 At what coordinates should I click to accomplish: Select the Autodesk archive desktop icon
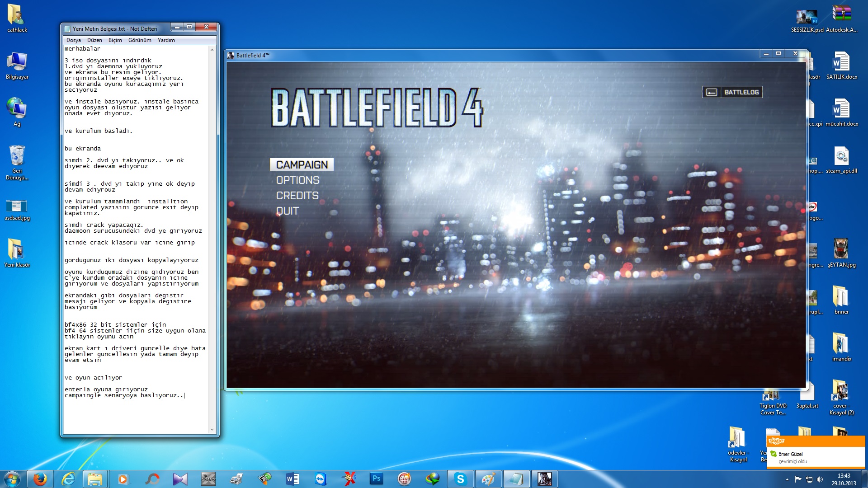pos(841,19)
